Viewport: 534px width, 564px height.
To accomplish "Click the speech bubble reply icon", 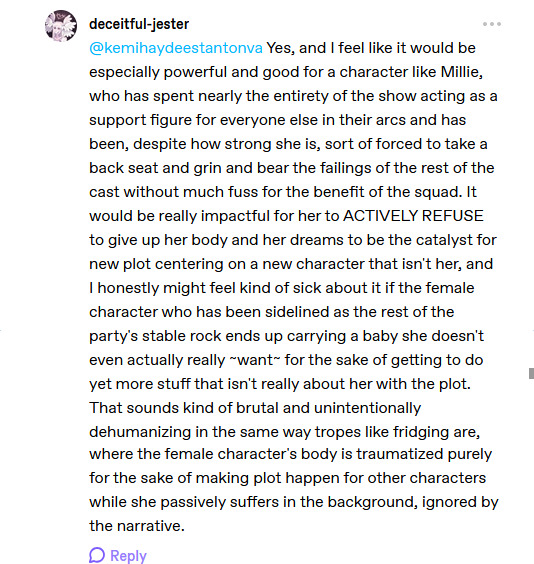I will coord(97,555).
